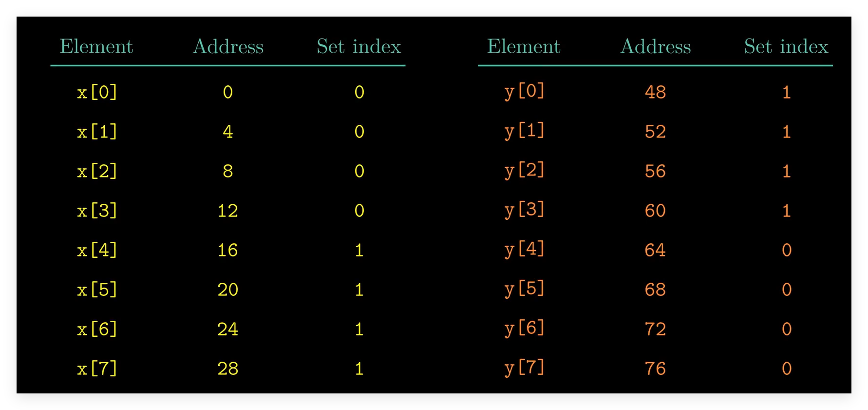
Task: Click address 28 for x[7]
Action: (x=227, y=369)
